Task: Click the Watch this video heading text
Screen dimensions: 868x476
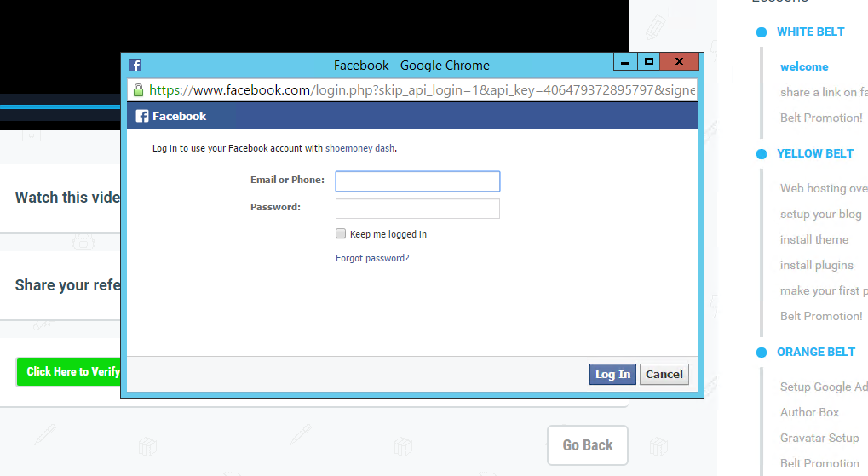Action: pos(67,198)
